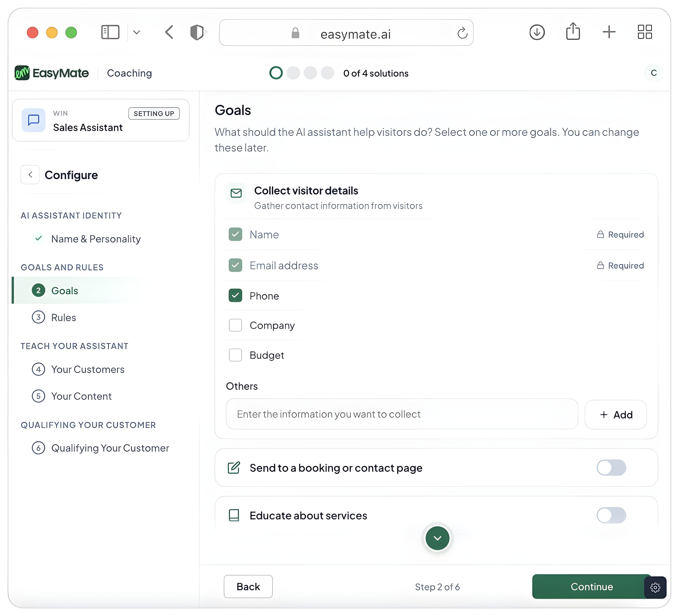Click the lock icon beside Name Required
This screenshot has width=679, height=616.
pos(600,234)
